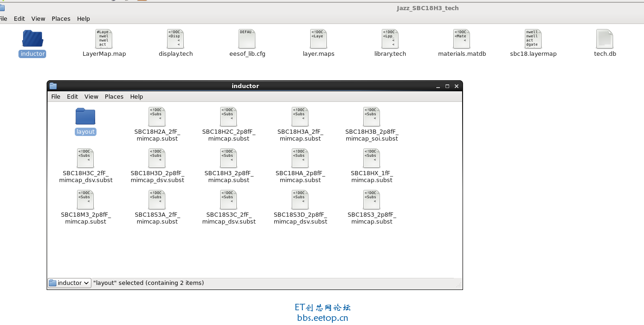Click the materials.matdb file icon

(x=462, y=39)
